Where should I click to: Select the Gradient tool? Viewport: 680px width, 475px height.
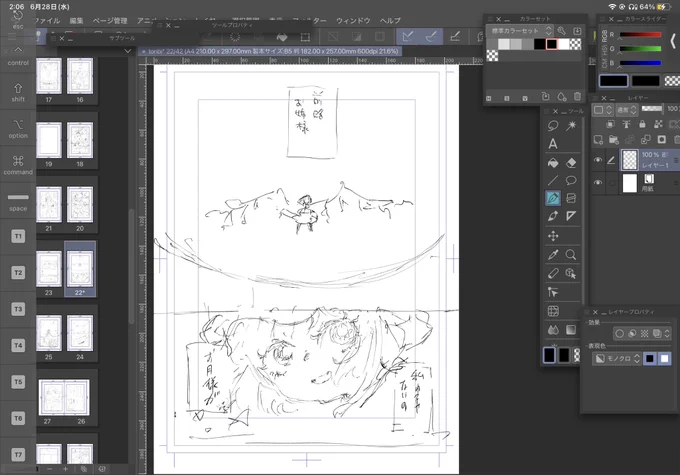(x=571, y=330)
